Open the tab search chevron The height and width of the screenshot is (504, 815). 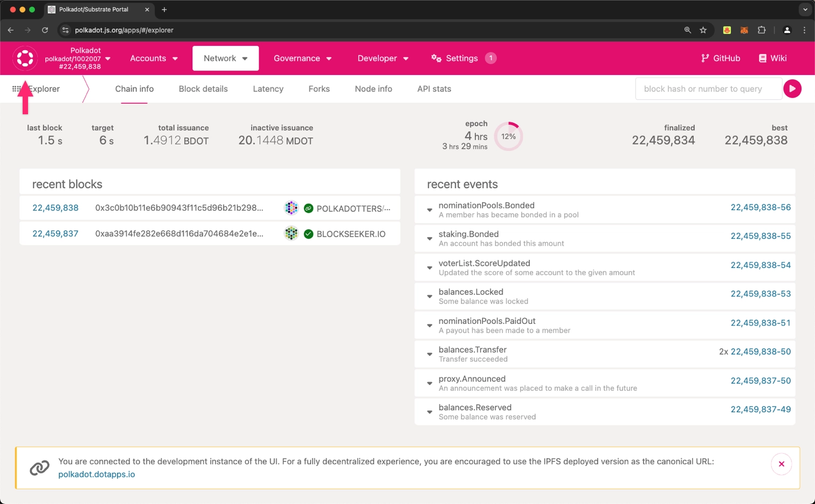tap(805, 10)
